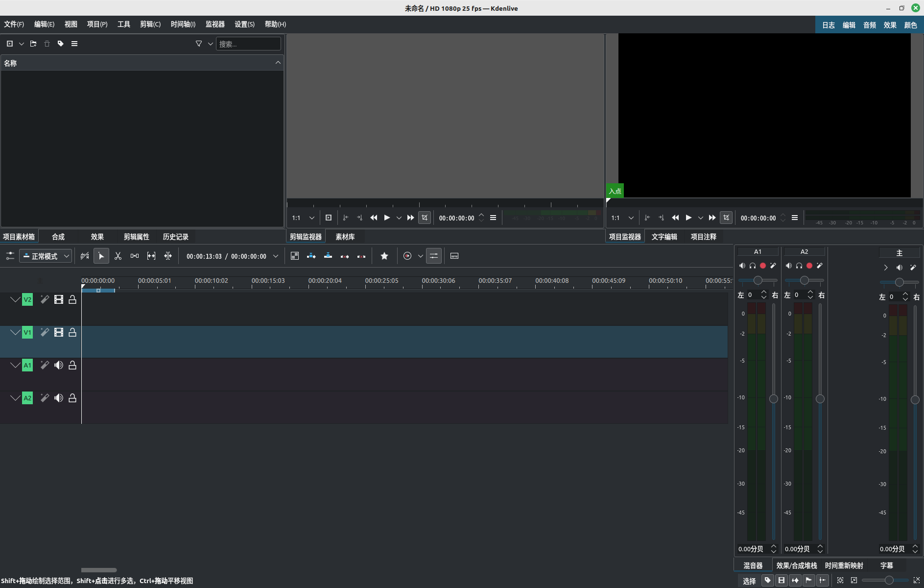The width and height of the screenshot is (924, 588).
Task: Toggle track compositing icon in timeline toolbar
Action: [x=295, y=256]
